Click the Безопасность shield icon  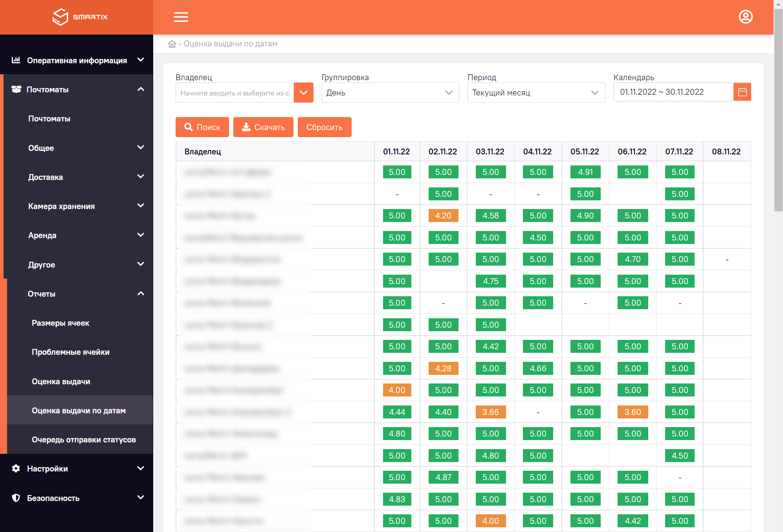(16, 498)
